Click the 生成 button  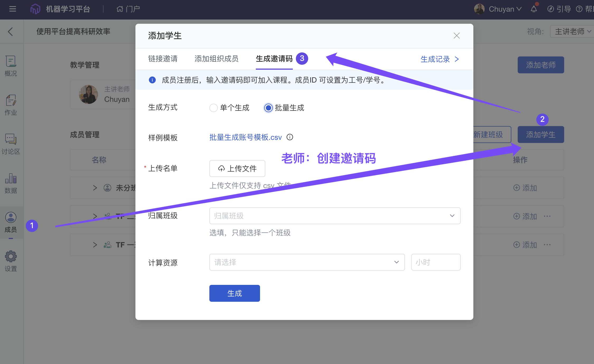pos(234,293)
